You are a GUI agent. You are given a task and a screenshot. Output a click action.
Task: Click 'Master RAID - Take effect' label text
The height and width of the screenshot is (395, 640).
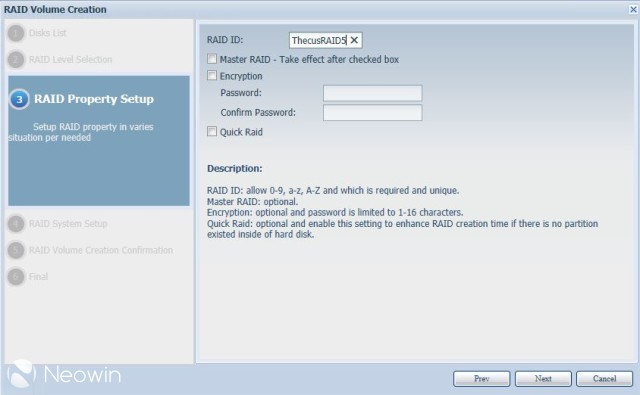point(309,60)
